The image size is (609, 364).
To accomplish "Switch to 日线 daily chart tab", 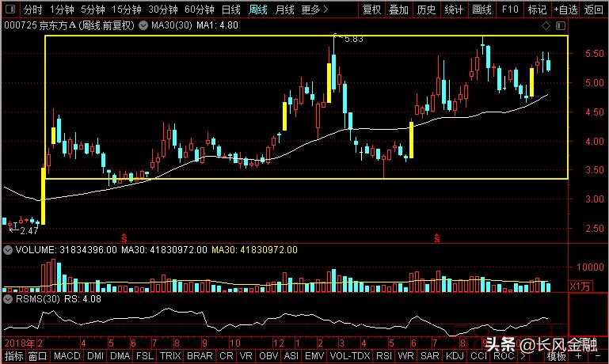I will pos(230,10).
